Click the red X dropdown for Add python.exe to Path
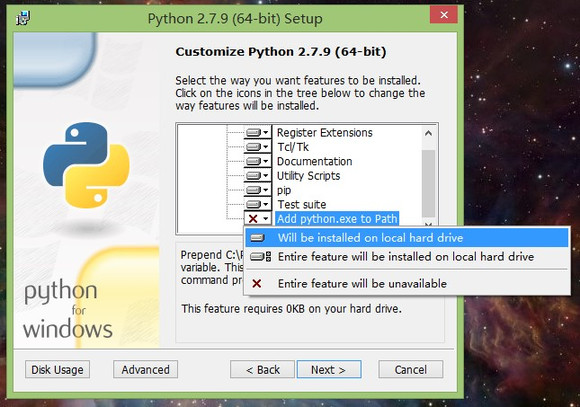The width and height of the screenshot is (580, 407). pyautogui.click(x=257, y=219)
